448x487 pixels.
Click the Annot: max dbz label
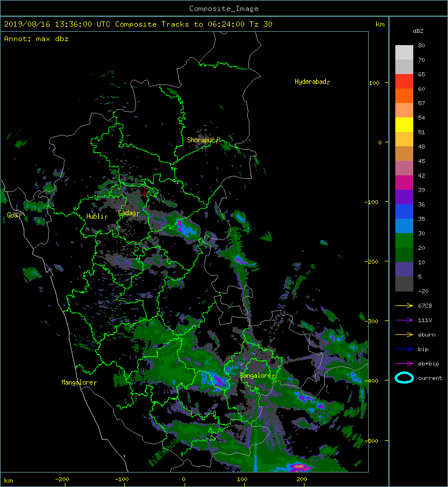[x=36, y=39]
